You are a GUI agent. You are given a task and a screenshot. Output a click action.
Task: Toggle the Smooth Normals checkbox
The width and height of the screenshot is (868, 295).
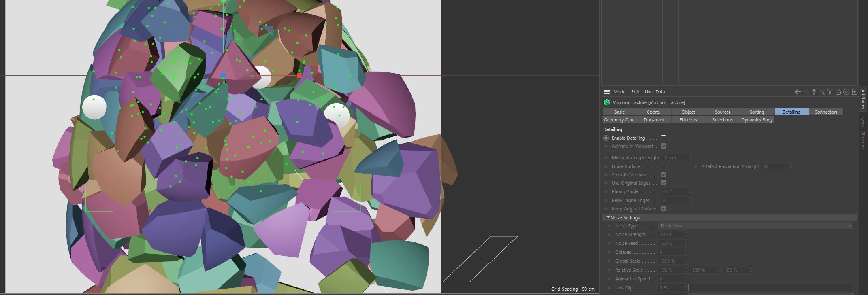[x=663, y=175]
